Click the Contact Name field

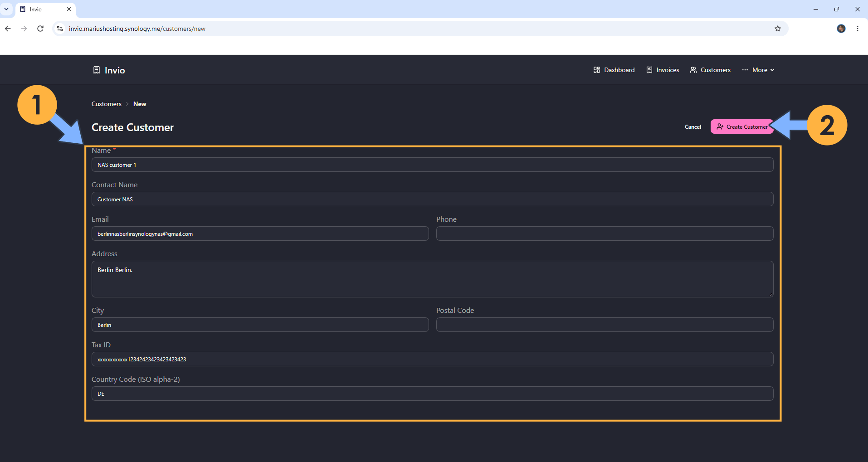(x=432, y=199)
